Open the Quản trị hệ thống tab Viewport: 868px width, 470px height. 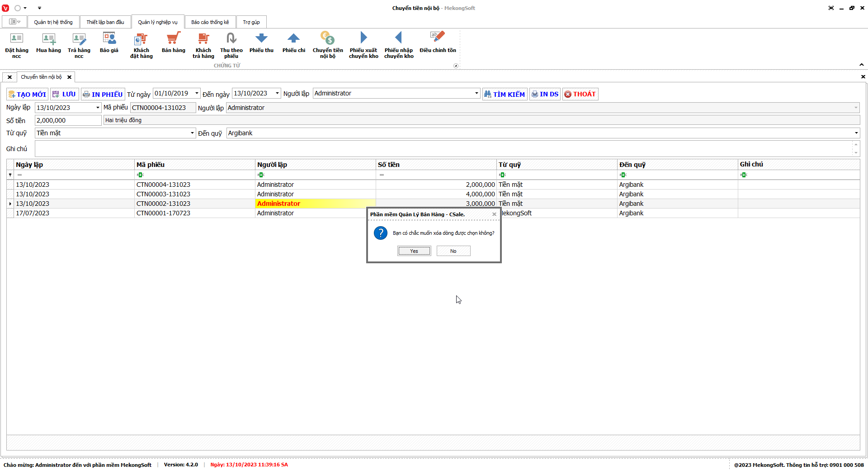[53, 22]
